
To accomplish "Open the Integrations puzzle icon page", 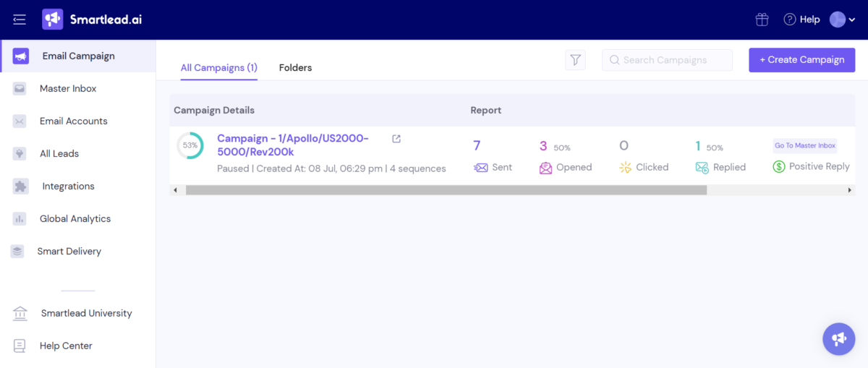I will [x=68, y=186].
